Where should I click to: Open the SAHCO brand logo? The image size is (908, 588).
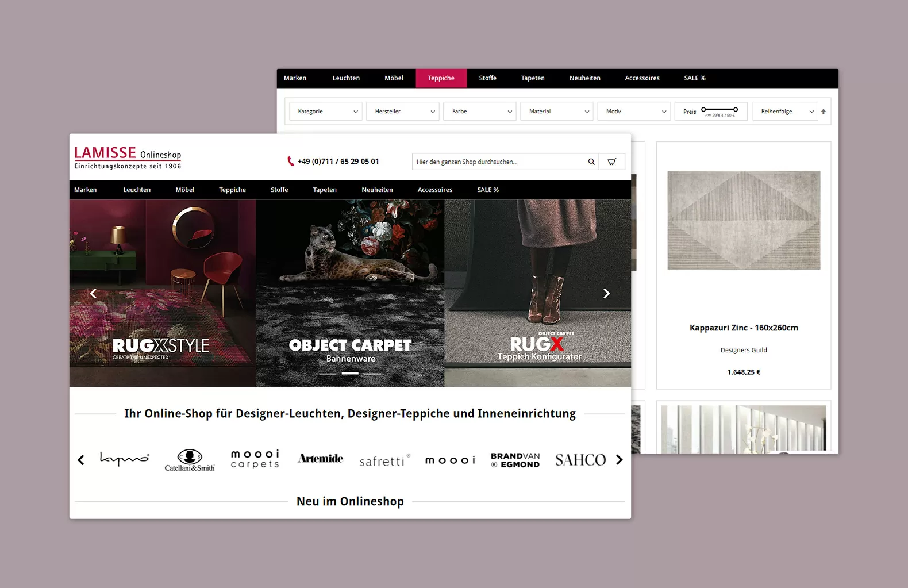(x=580, y=460)
